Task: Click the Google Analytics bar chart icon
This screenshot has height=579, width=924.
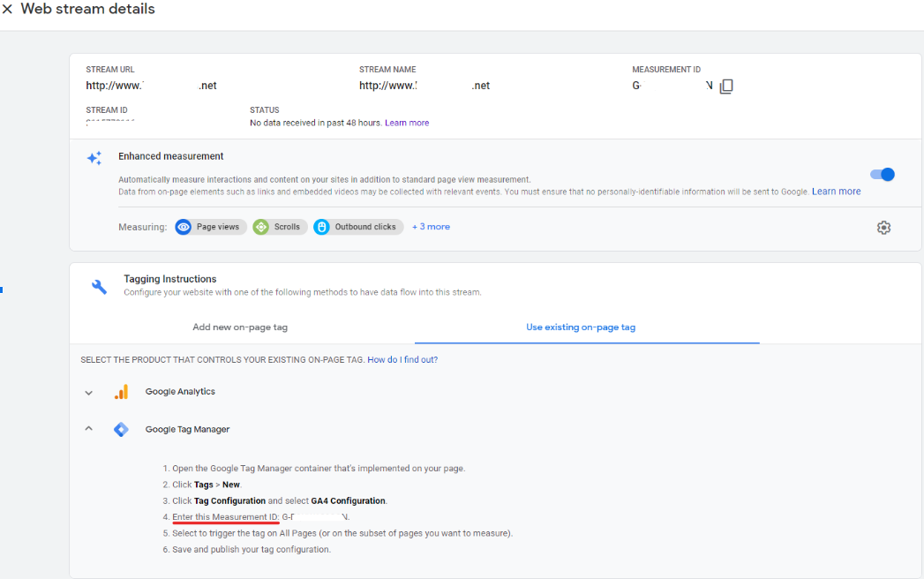Action: (122, 392)
